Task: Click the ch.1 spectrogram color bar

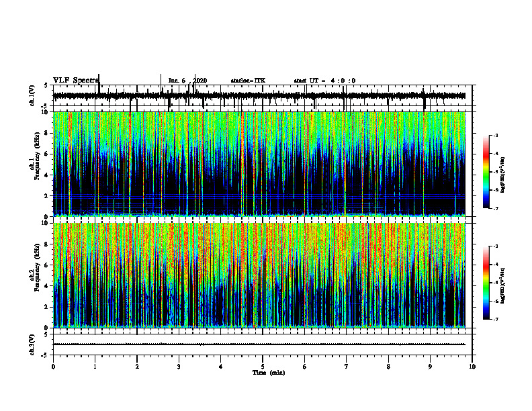Action: point(486,172)
